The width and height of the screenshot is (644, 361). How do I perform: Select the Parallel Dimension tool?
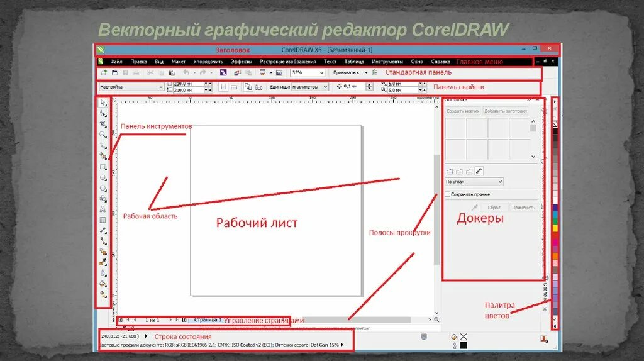click(x=103, y=231)
